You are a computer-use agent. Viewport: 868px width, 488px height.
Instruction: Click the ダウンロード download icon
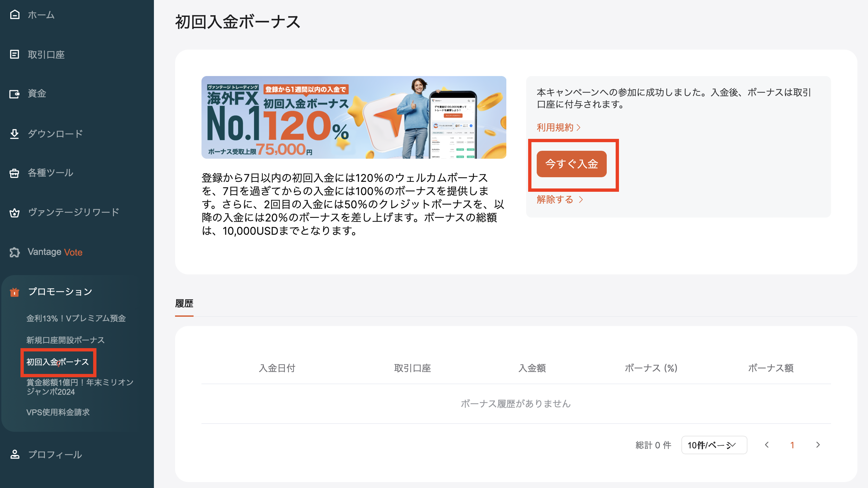coord(15,134)
